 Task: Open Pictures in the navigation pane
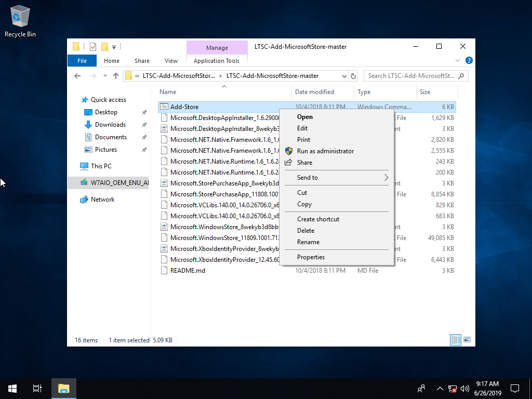click(100, 150)
